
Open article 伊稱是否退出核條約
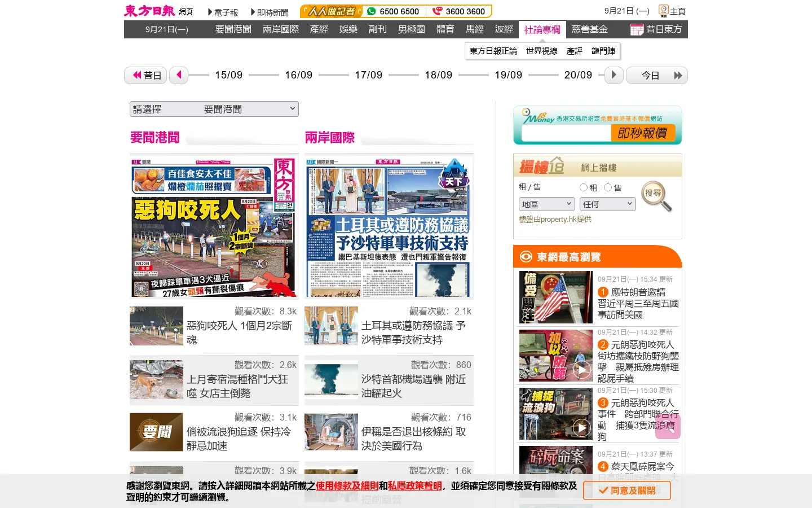(413, 439)
